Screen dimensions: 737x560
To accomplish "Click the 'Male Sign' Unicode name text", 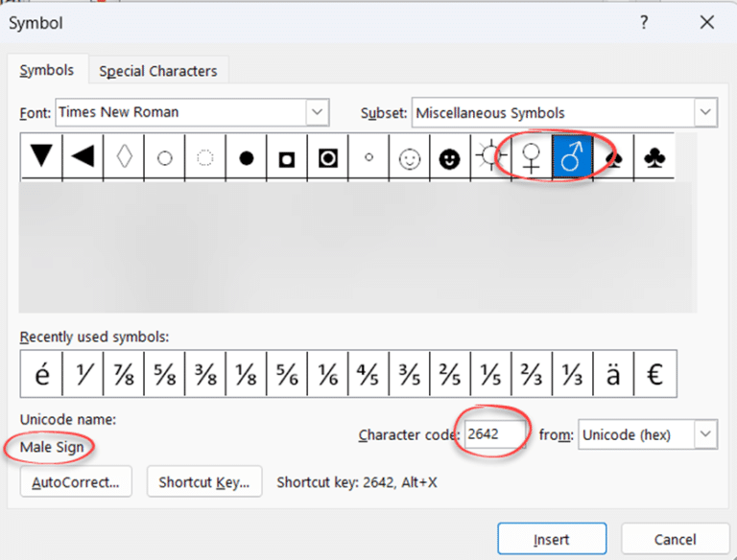I will coord(52,447).
